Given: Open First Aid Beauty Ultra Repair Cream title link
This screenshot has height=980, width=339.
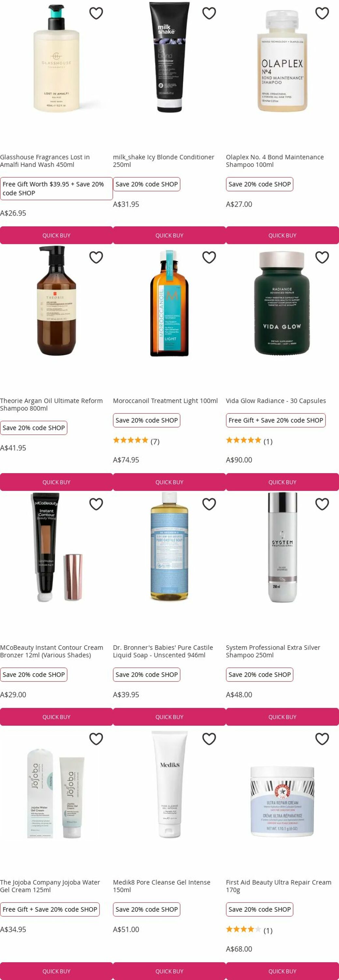Looking at the screenshot, I should [x=279, y=886].
